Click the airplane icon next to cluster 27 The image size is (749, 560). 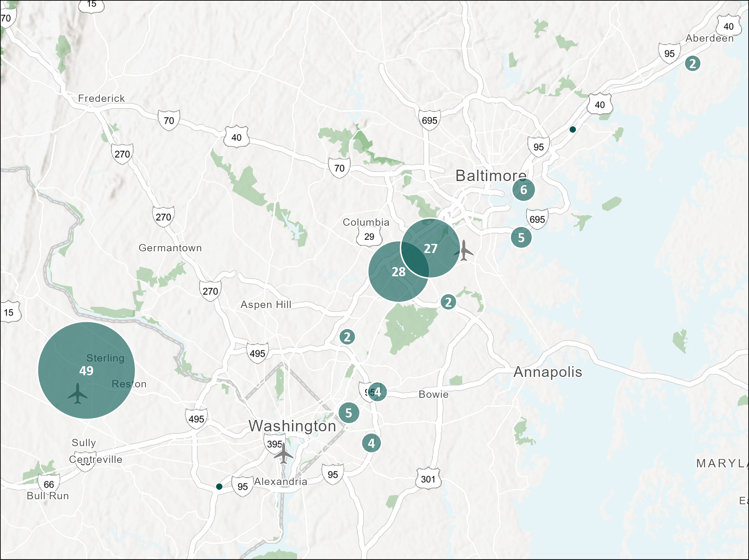pos(464,251)
